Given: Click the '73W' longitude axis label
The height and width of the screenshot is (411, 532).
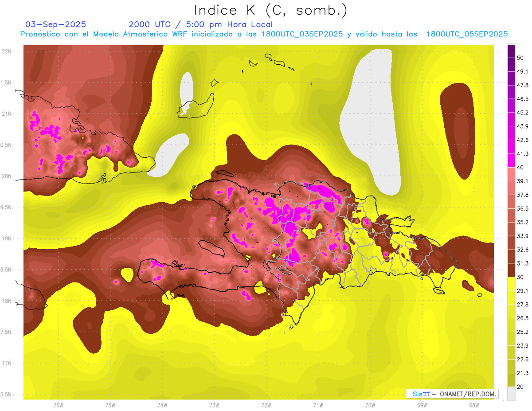Looking at the screenshot, I should click(x=214, y=405).
